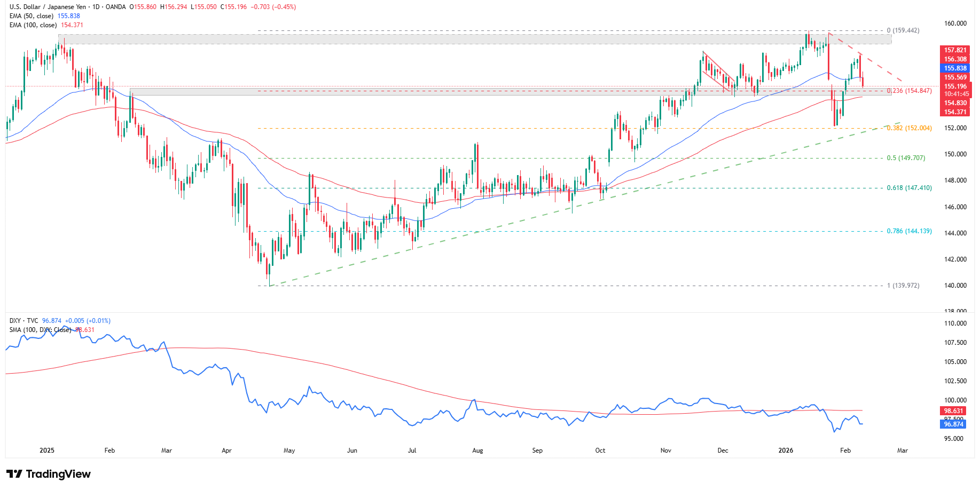The image size is (980, 490).
Task: Click the blue 155.838 price axis tag
Action: click(955, 68)
